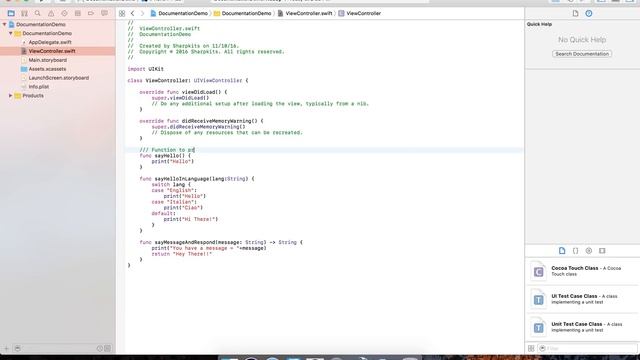Go forward in editor history
640x360 pixels.
pos(142,13)
